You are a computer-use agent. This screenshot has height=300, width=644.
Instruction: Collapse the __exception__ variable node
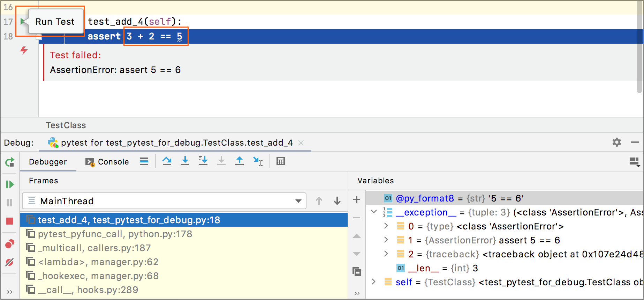pos(374,212)
